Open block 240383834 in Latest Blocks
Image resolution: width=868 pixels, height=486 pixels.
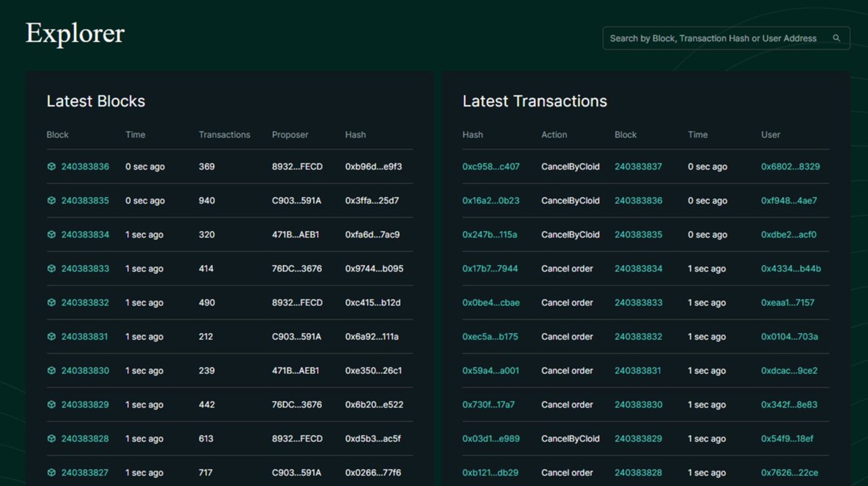[85, 234]
